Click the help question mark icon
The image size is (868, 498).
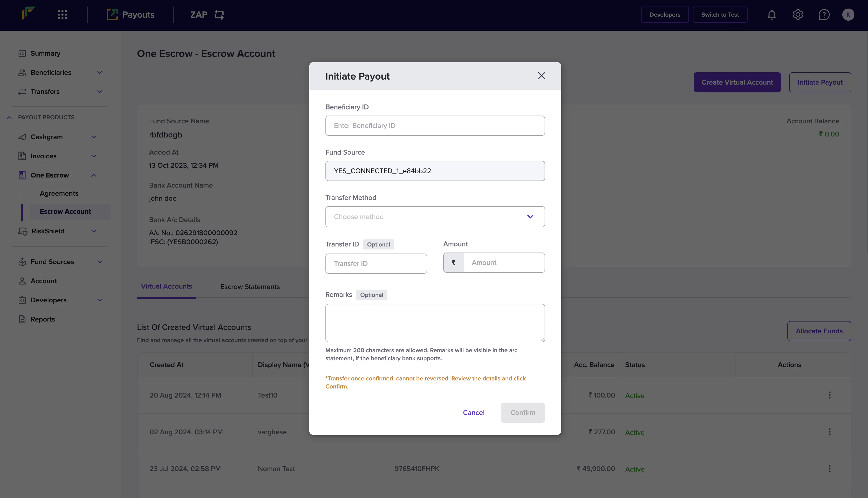pos(823,15)
